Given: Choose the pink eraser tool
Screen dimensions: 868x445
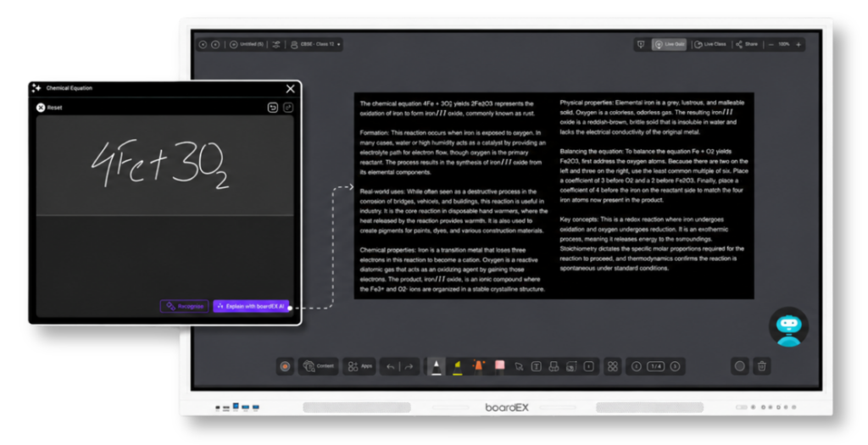Looking at the screenshot, I should [499, 366].
